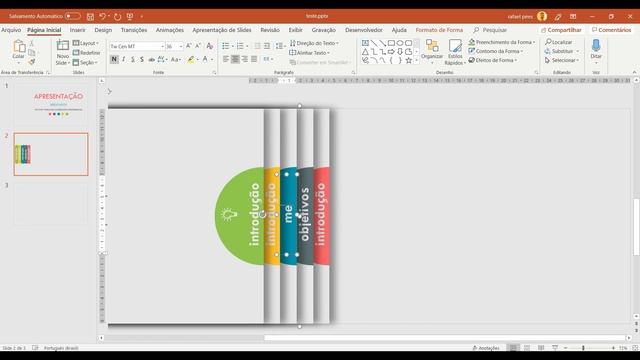Open Preenchimento da Forma dropdown
Viewport: 640px width, 360px height.
[502, 42]
